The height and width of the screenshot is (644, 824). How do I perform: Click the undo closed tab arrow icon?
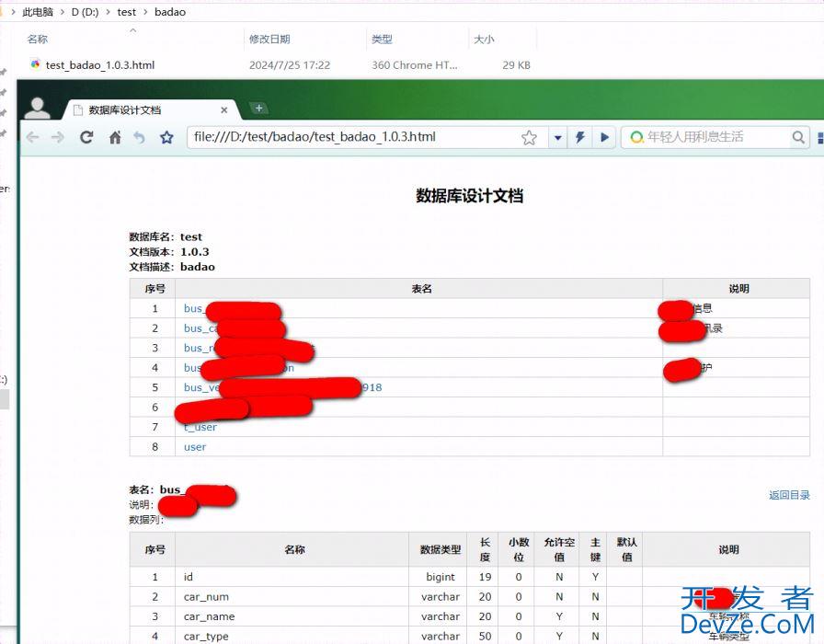[140, 137]
